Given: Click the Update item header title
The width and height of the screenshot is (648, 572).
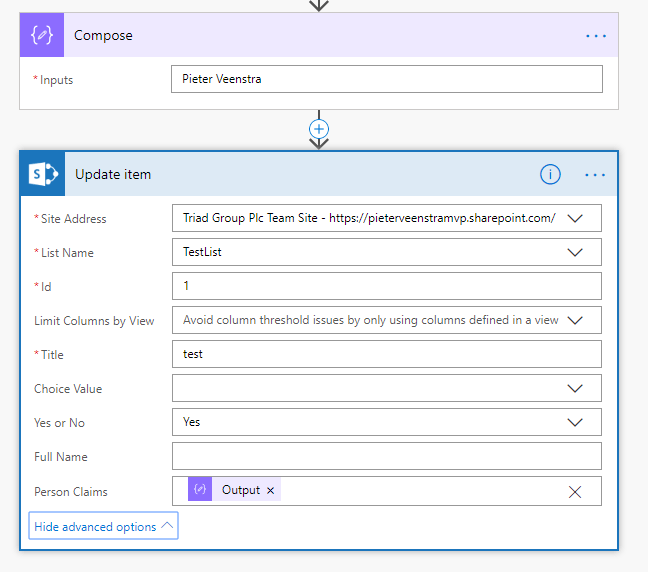Looking at the screenshot, I should (113, 174).
